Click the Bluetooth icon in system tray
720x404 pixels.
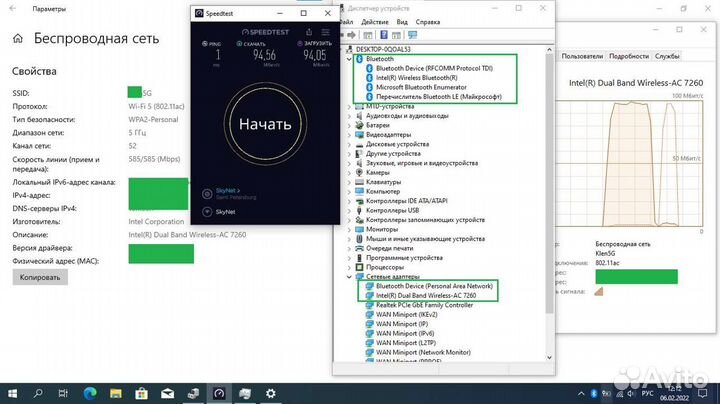click(593, 393)
